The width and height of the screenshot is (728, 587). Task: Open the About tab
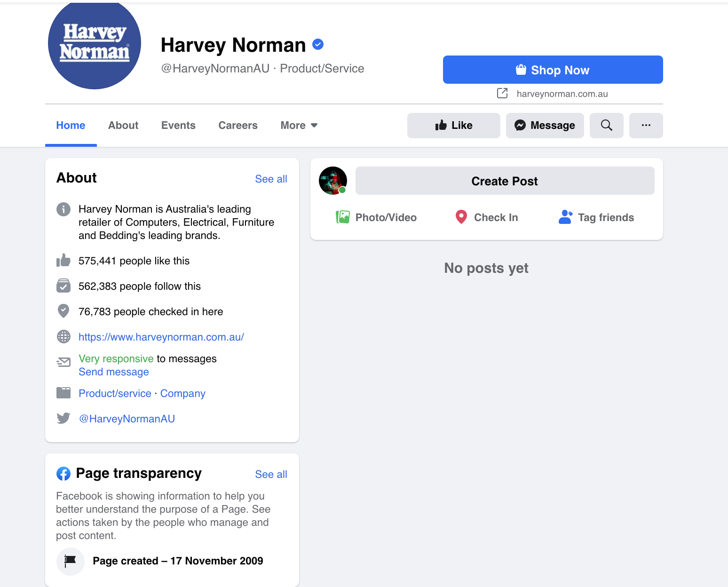(x=123, y=125)
